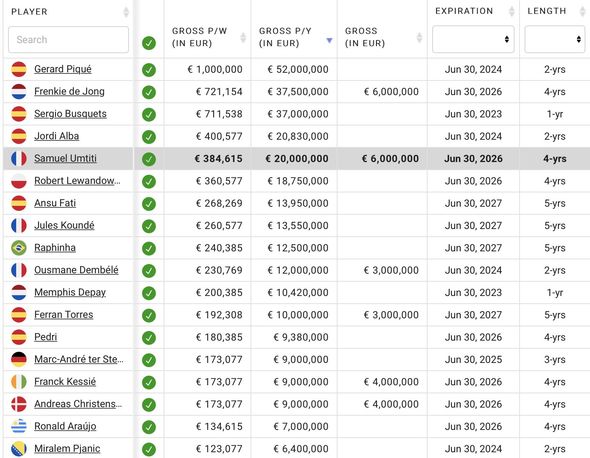Open Ousmane Dembélé player link
The height and width of the screenshot is (458, 590).
[x=76, y=270]
